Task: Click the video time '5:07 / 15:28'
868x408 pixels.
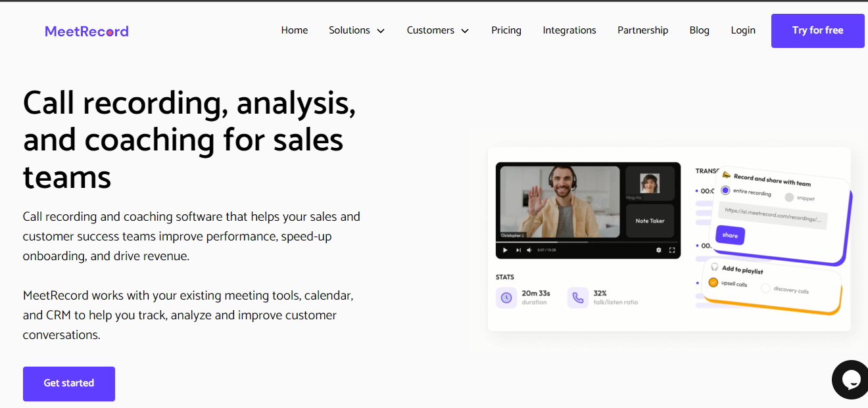Action: tap(546, 250)
